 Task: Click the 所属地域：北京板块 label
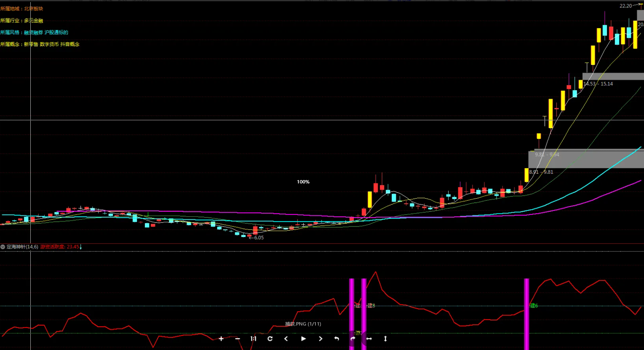(21, 8)
